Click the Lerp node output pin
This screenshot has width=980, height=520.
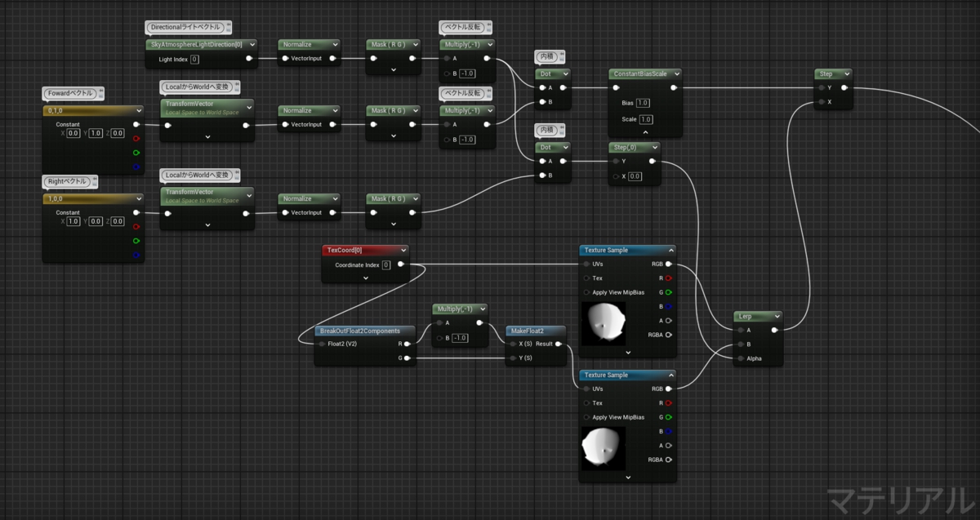coord(775,330)
